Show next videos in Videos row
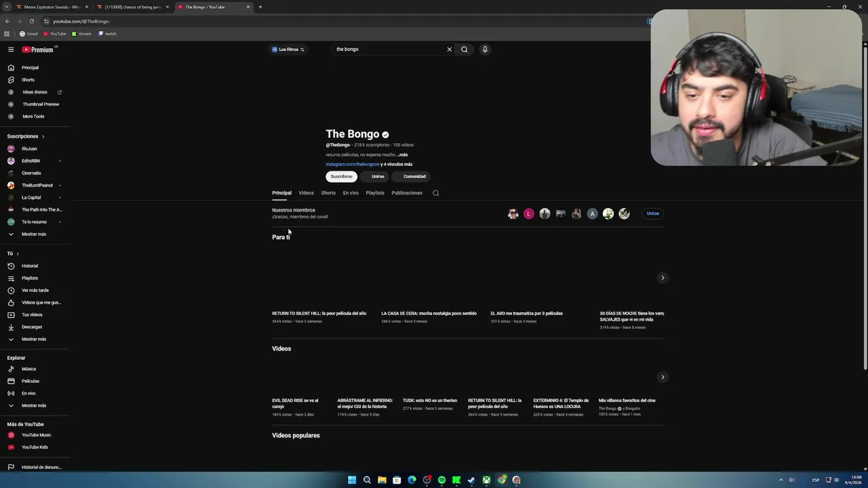Screen dimensions: 868x488 click(x=663, y=378)
